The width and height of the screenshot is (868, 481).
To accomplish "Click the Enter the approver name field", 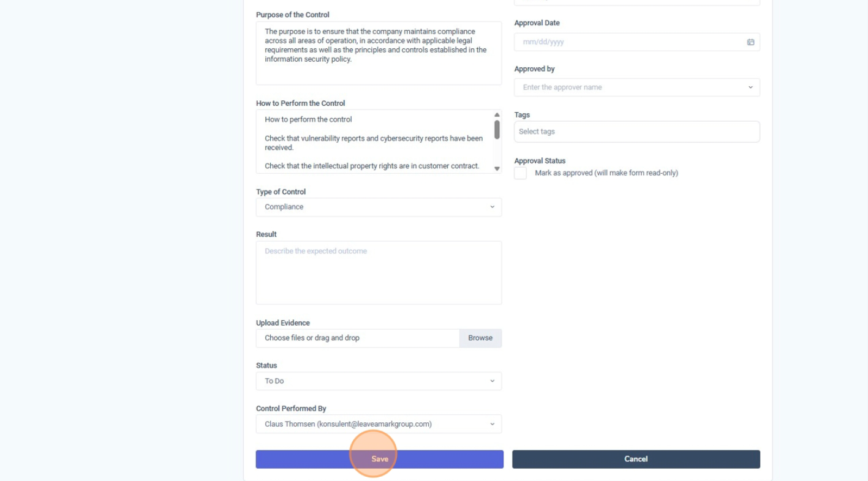I will [625, 87].
